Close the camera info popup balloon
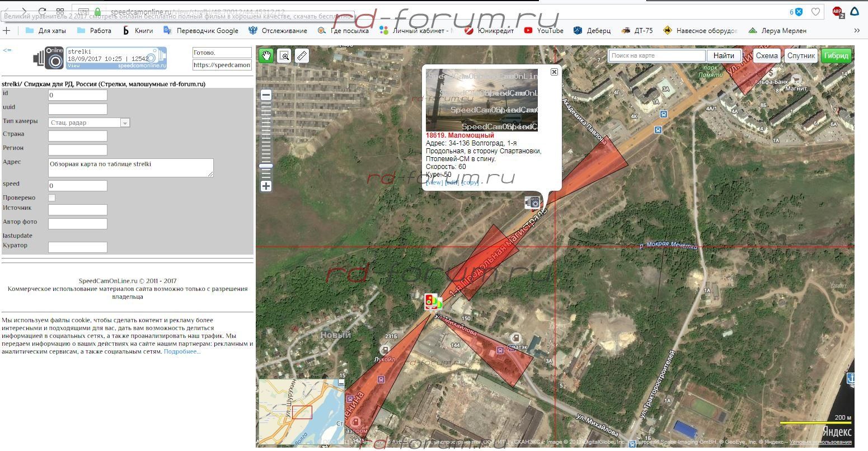 point(554,72)
